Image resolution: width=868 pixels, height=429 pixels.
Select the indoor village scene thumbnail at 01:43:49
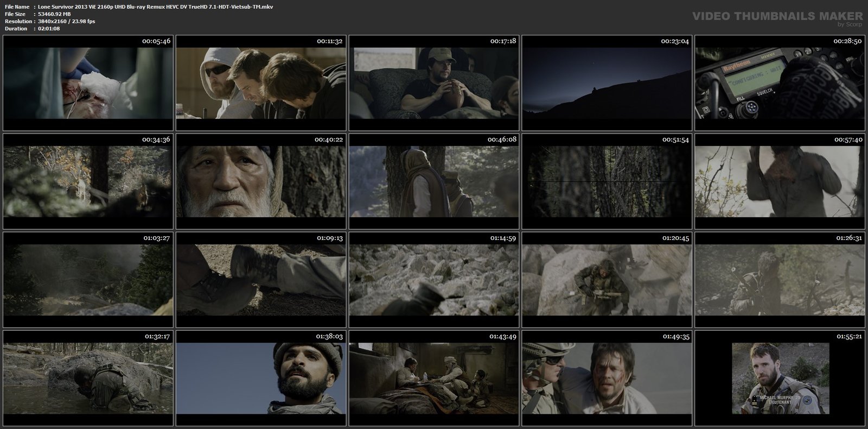click(434, 378)
